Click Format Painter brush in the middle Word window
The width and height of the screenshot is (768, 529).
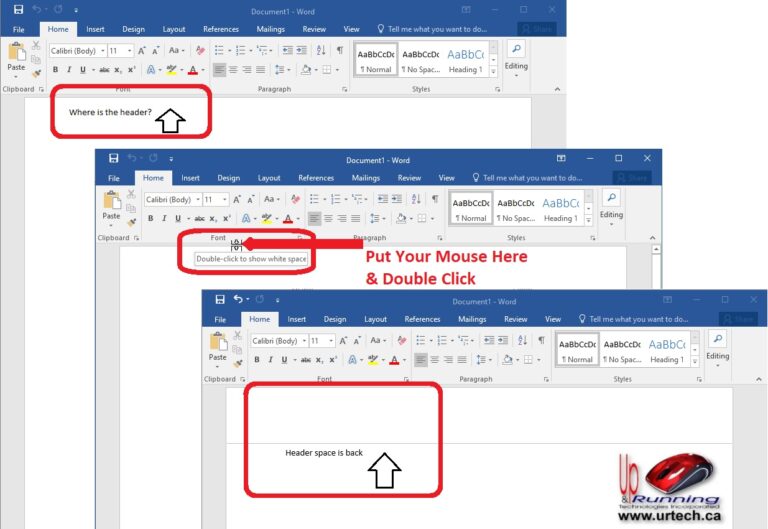[130, 223]
